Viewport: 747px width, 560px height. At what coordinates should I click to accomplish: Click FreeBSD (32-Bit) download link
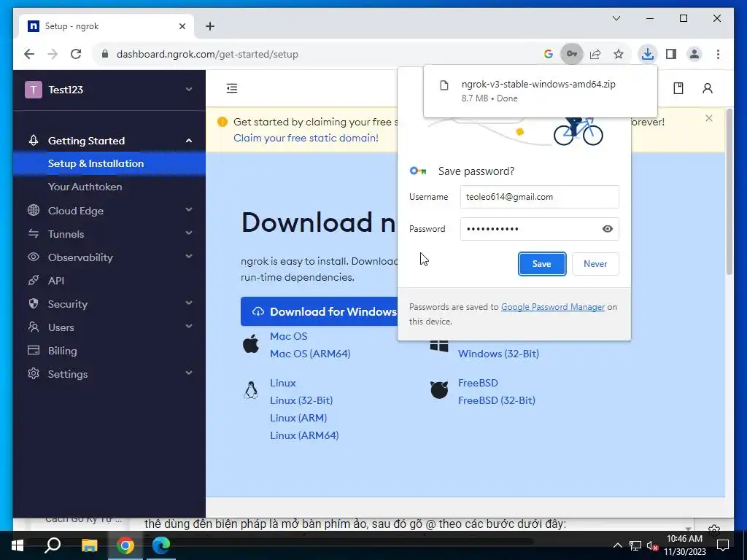pos(496,400)
